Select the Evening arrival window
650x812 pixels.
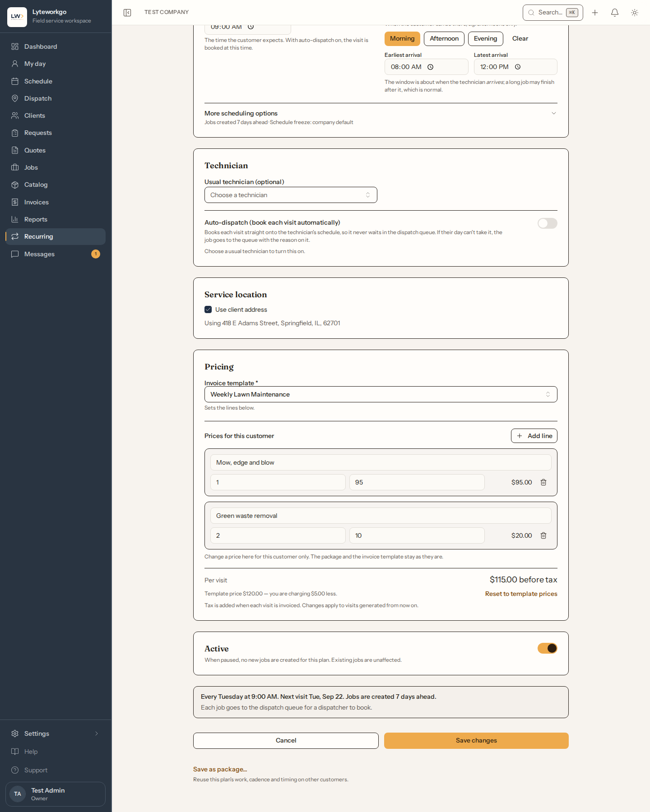pos(485,39)
